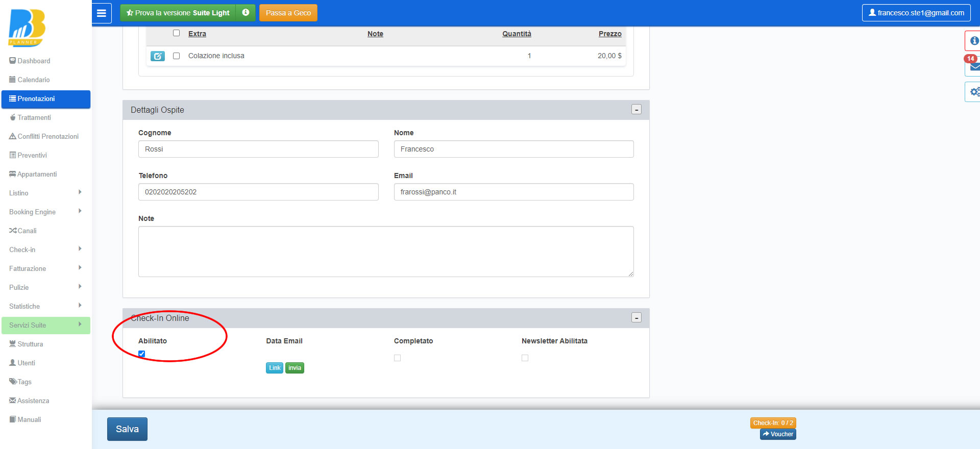980x449 pixels.
Task: Click the Email input field
Action: click(513, 192)
